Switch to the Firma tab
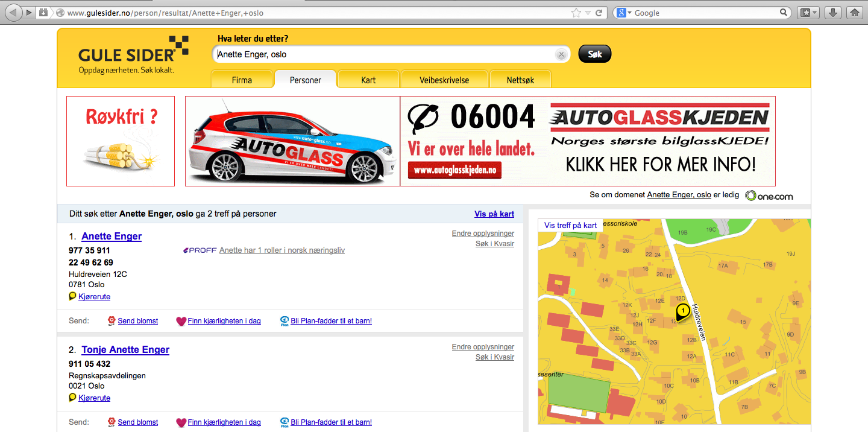868x432 pixels. pos(242,80)
